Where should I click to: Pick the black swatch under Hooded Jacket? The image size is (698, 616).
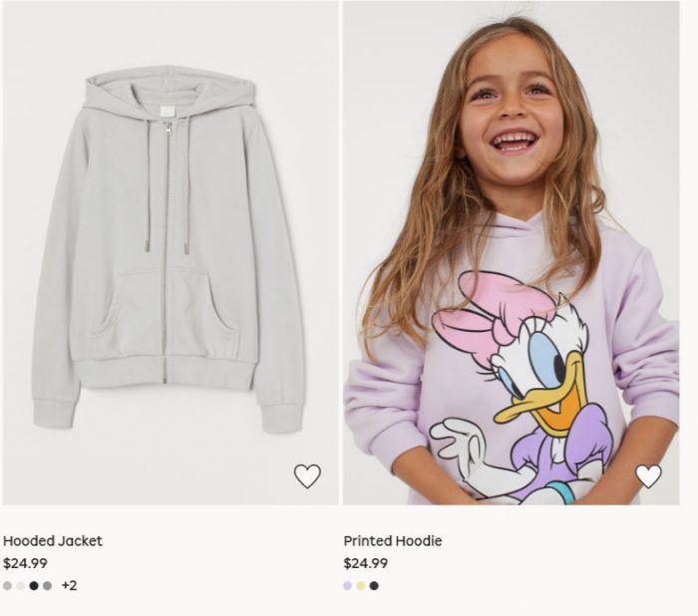[x=34, y=586]
